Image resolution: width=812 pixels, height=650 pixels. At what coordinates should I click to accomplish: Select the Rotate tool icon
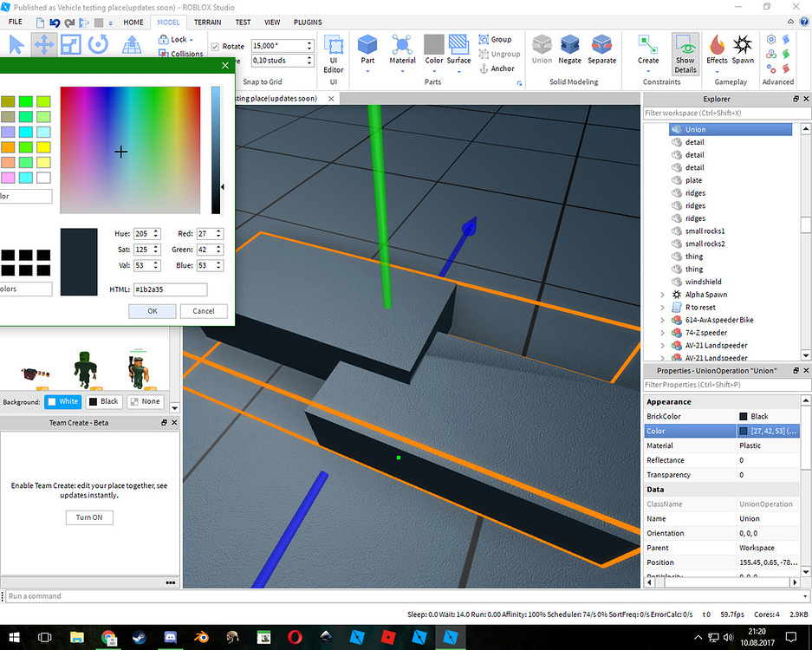tap(98, 44)
